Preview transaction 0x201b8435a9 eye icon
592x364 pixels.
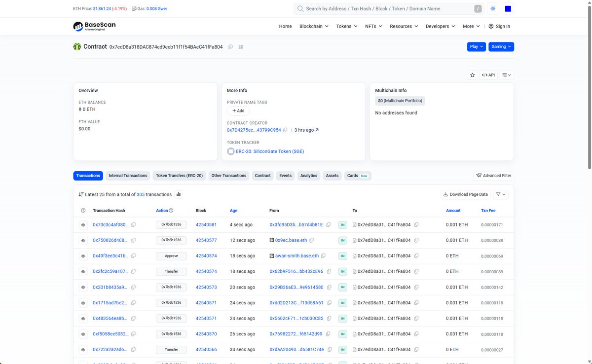pos(83,287)
